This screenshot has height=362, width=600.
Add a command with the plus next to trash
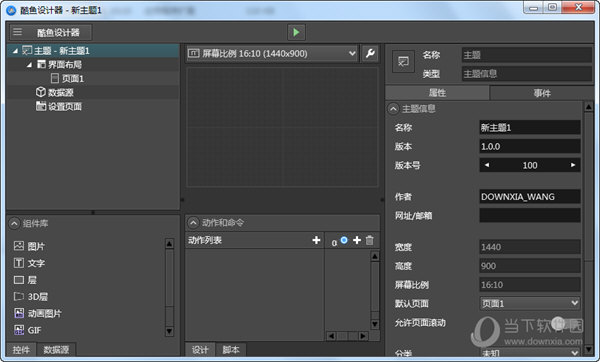[357, 240]
